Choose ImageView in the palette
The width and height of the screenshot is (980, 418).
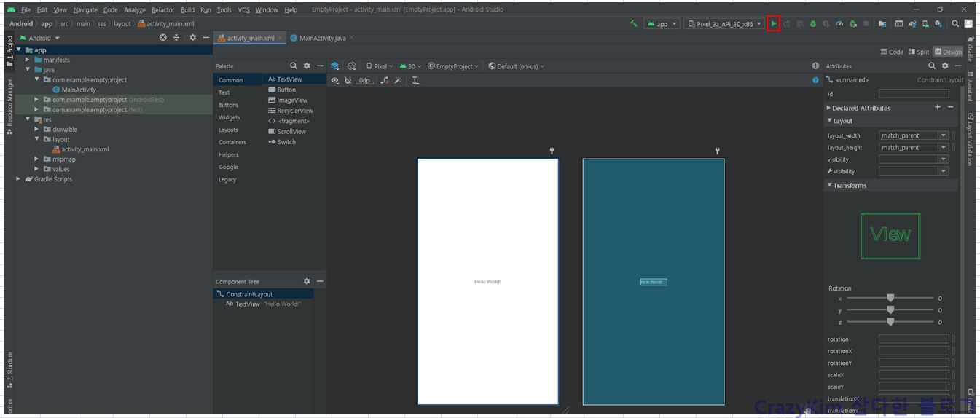pos(288,100)
